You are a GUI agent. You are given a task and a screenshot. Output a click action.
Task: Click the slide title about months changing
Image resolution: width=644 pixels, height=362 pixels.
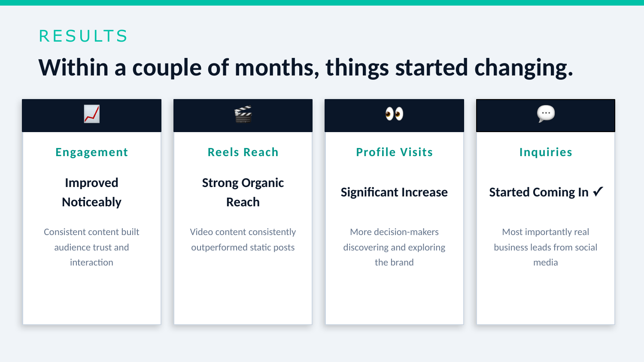tap(306, 68)
